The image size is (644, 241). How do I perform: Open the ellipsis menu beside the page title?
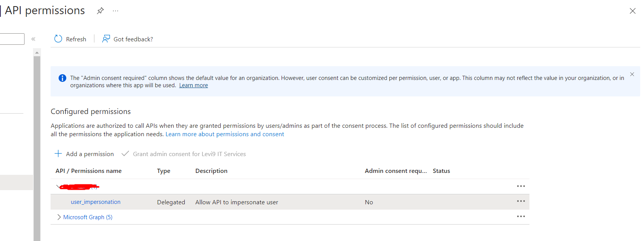tap(115, 11)
